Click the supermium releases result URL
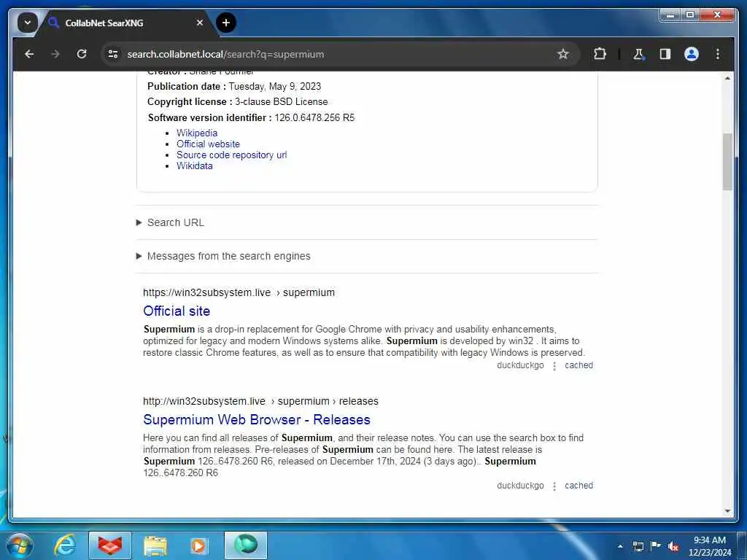 260,401
